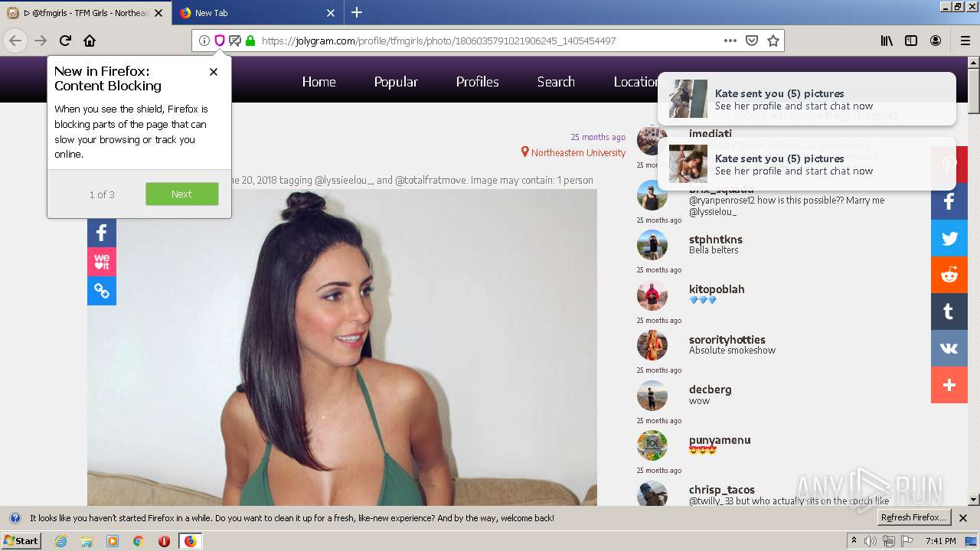Image resolution: width=980 pixels, height=551 pixels.
Task: Open page actions three-dot menu
Action: 730,41
